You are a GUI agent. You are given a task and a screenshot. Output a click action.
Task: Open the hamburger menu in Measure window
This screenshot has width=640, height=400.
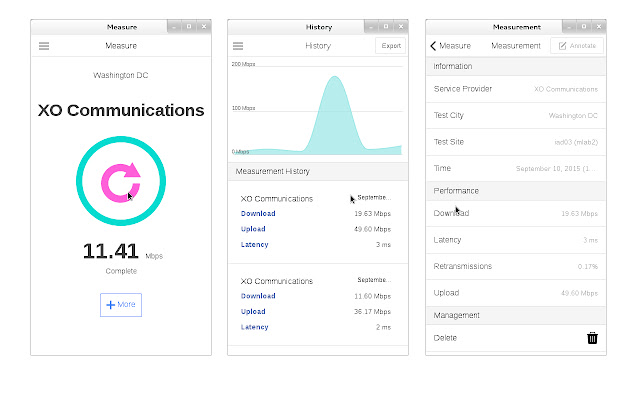point(44,46)
